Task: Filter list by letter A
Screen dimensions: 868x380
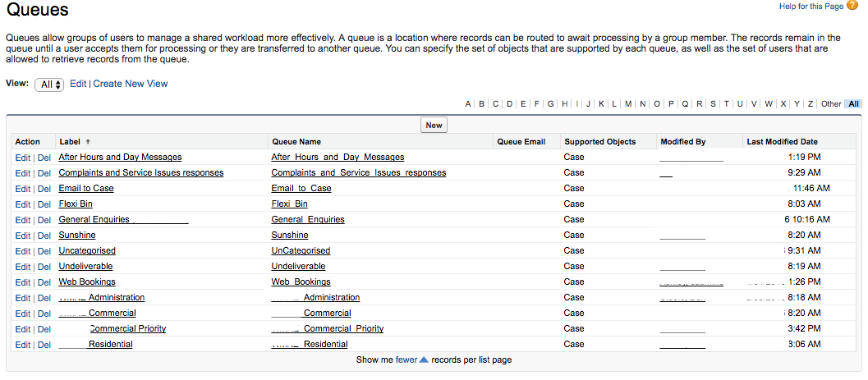Action: pos(468,104)
